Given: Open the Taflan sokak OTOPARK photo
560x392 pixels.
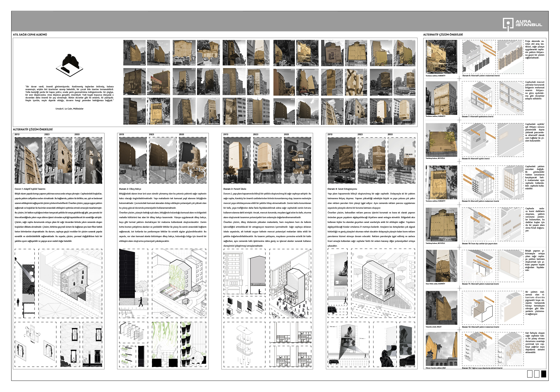Looking at the screenshot, I should (158, 82).
